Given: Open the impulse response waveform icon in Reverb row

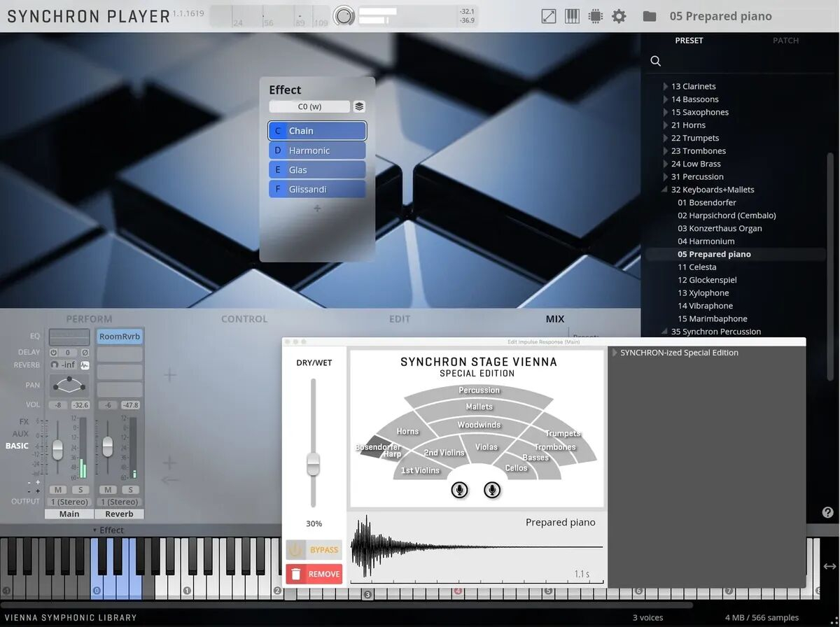Looking at the screenshot, I should click(x=85, y=365).
